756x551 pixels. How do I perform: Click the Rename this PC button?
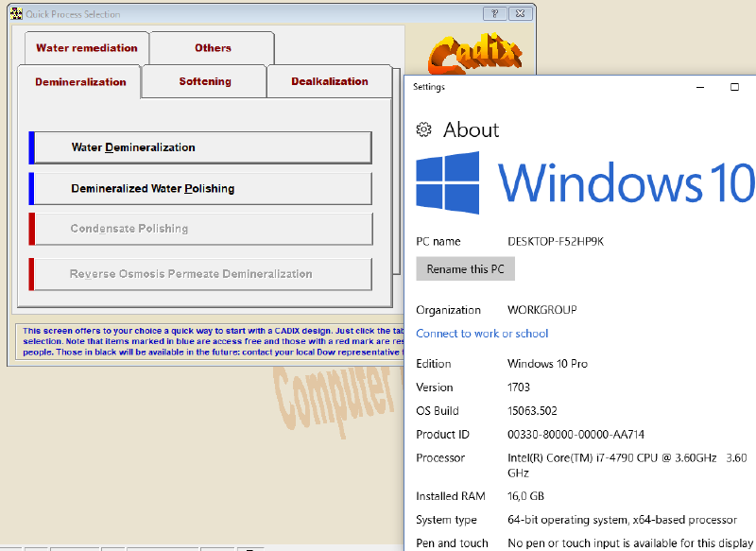[465, 269]
